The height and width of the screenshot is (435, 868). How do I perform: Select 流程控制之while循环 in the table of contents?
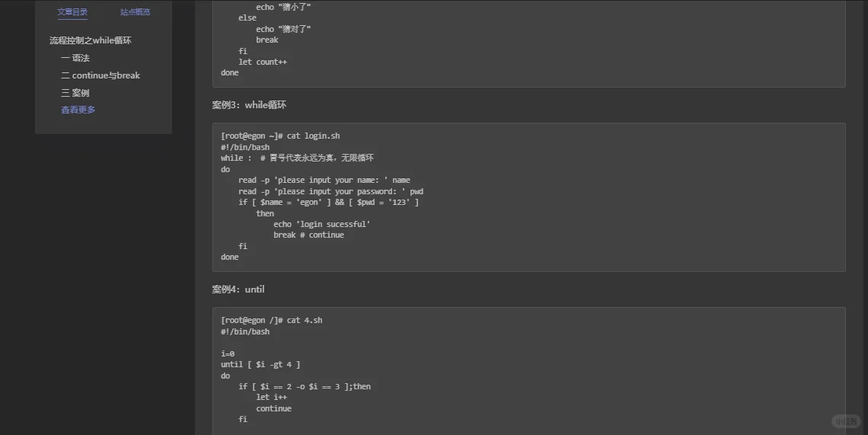[x=91, y=40]
